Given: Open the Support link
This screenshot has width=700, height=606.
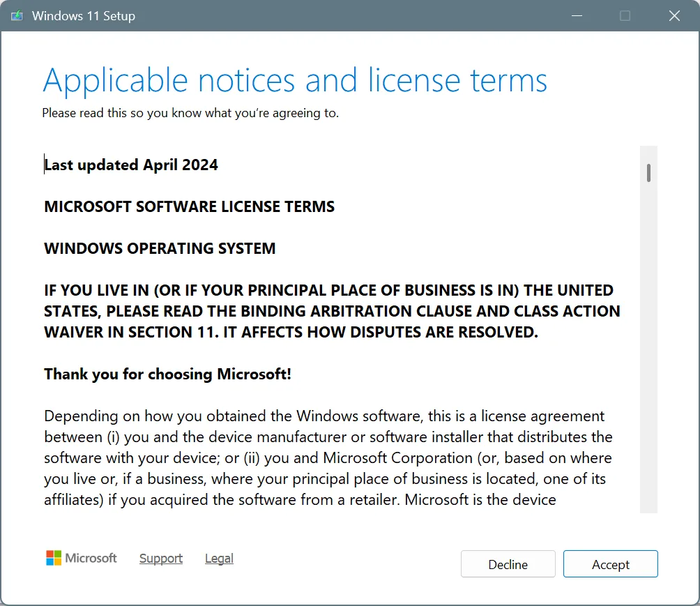Looking at the screenshot, I should [x=161, y=558].
